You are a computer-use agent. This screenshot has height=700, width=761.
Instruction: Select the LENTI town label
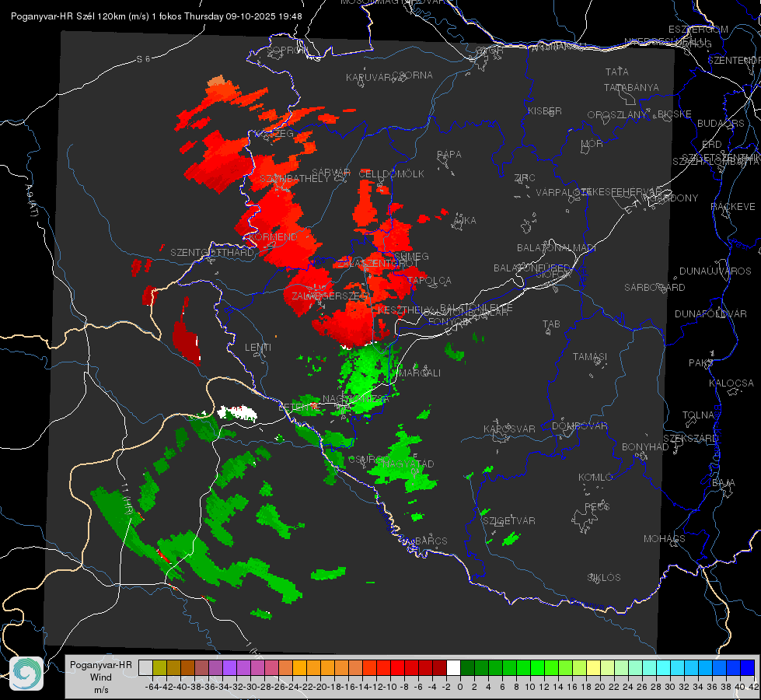(x=258, y=348)
